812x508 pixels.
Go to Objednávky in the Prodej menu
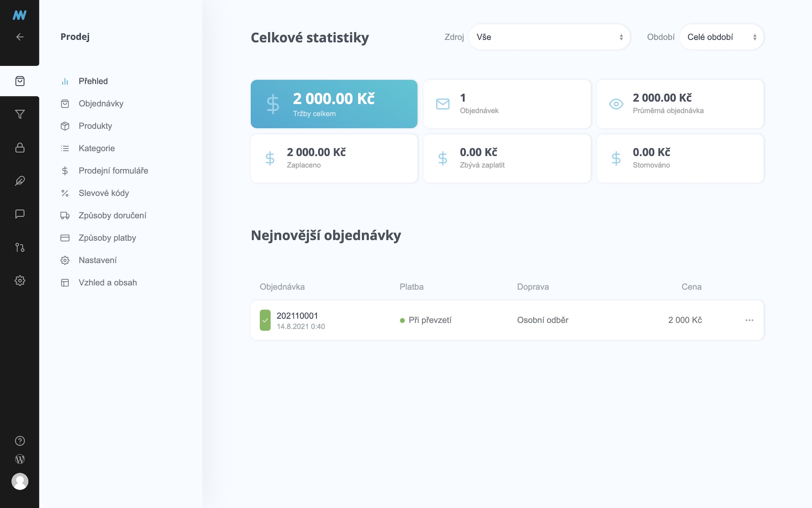[101, 104]
